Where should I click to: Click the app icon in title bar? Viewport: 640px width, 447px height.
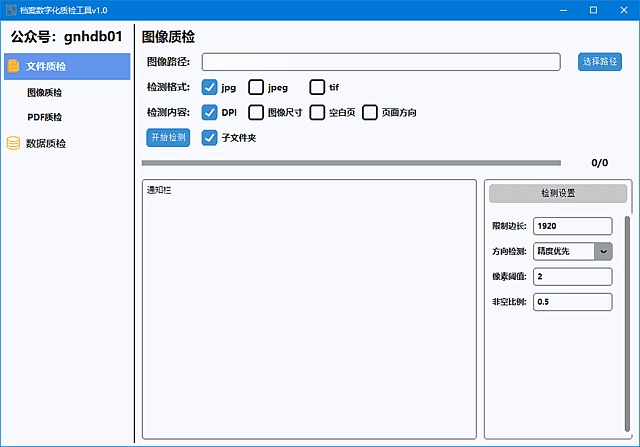11,9
